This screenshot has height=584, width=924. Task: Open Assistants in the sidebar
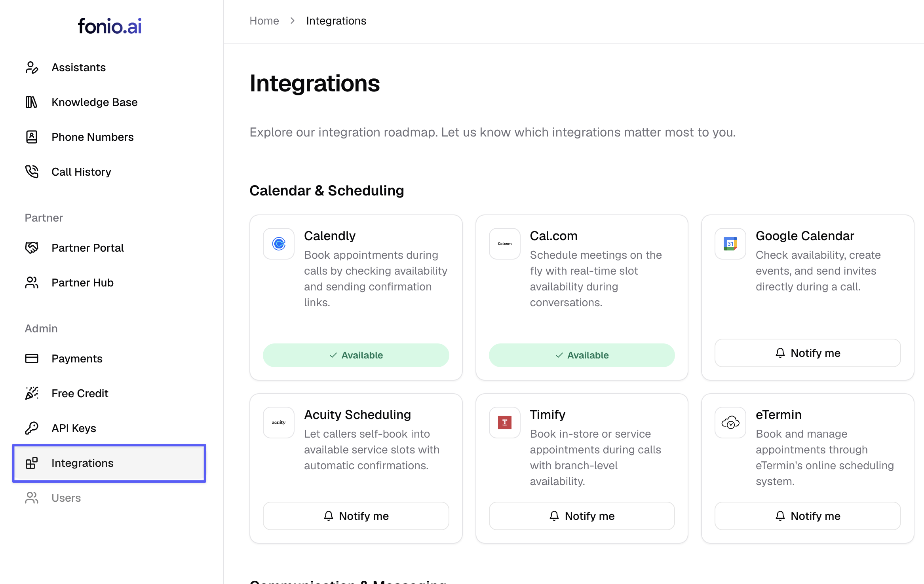point(78,67)
